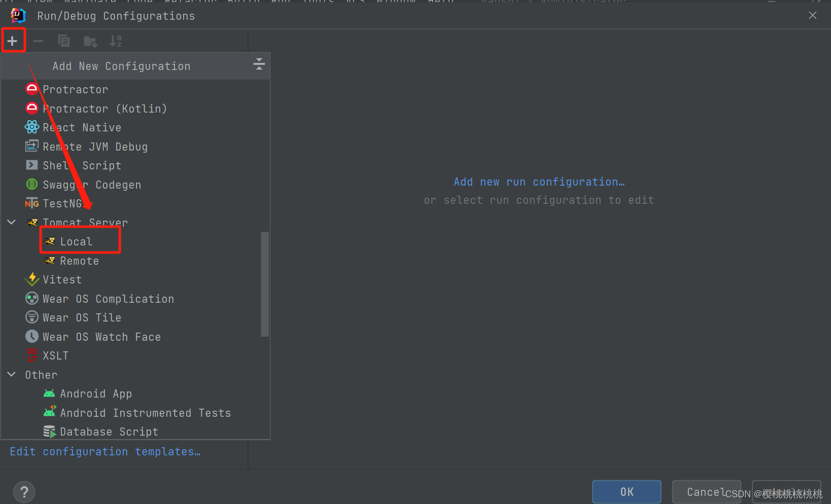Click the Sort configurations alphabetically icon
The height and width of the screenshot is (504, 831).
click(x=116, y=41)
